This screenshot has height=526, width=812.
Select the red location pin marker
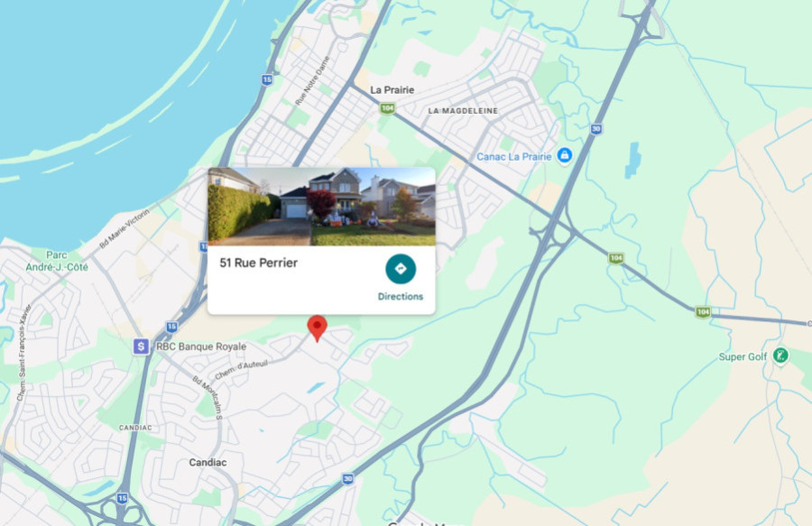[x=317, y=328]
